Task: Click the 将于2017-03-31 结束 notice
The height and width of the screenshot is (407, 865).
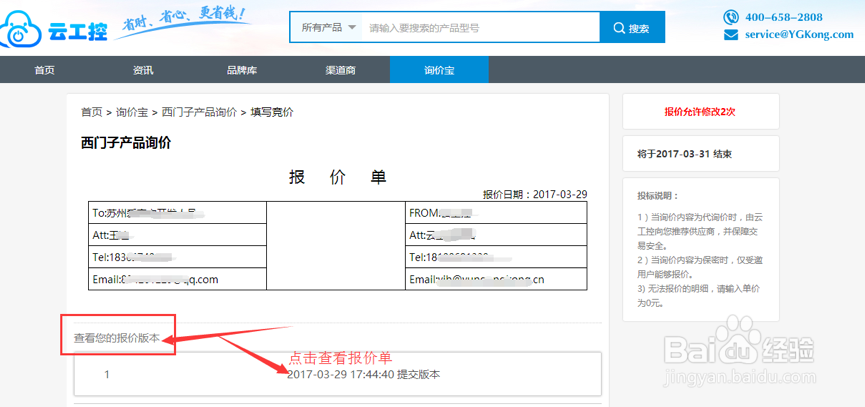Action: click(685, 154)
